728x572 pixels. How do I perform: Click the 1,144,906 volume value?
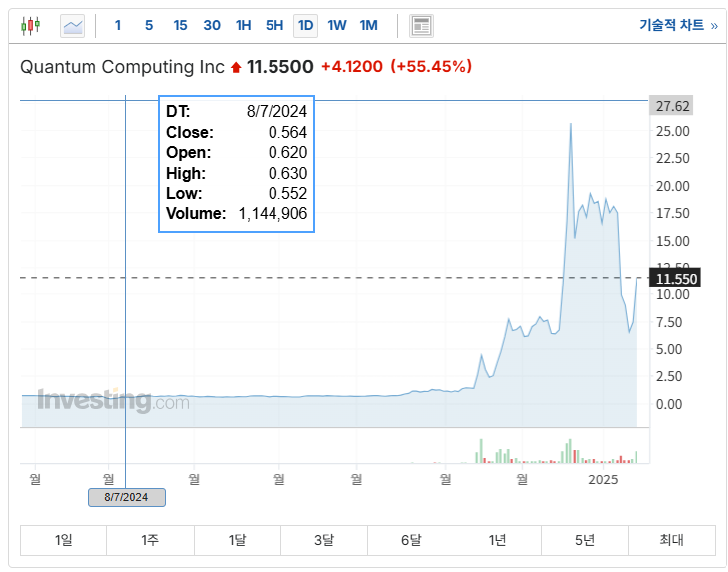tap(273, 214)
